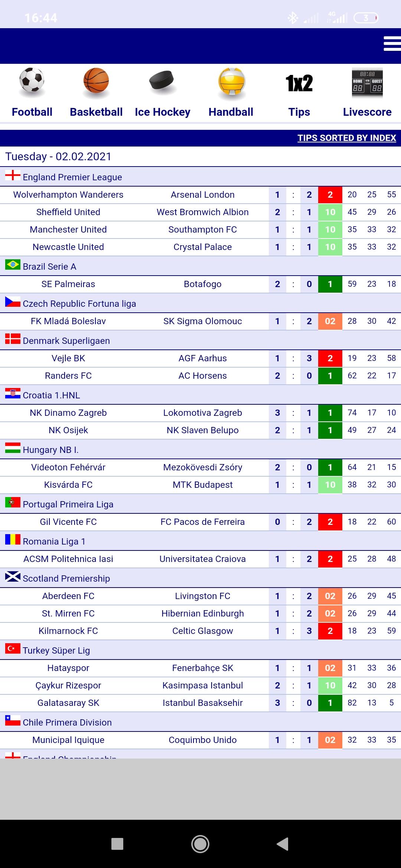Open the hamburger menu

click(x=392, y=44)
